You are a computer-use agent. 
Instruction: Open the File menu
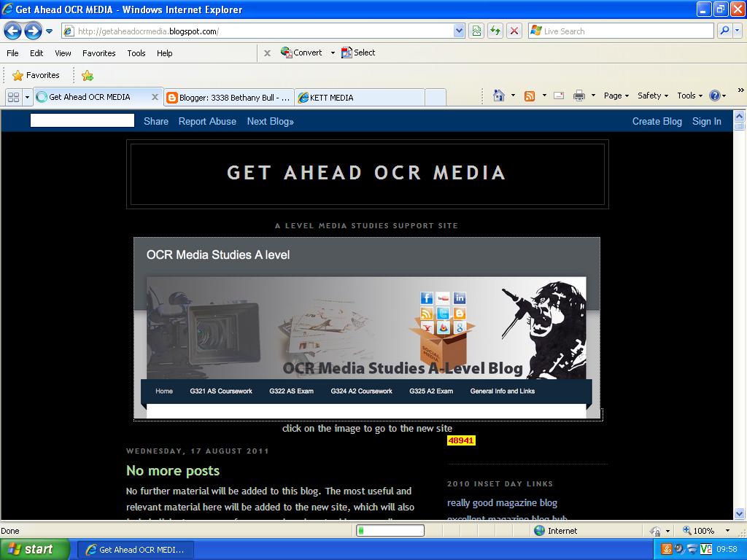13,53
